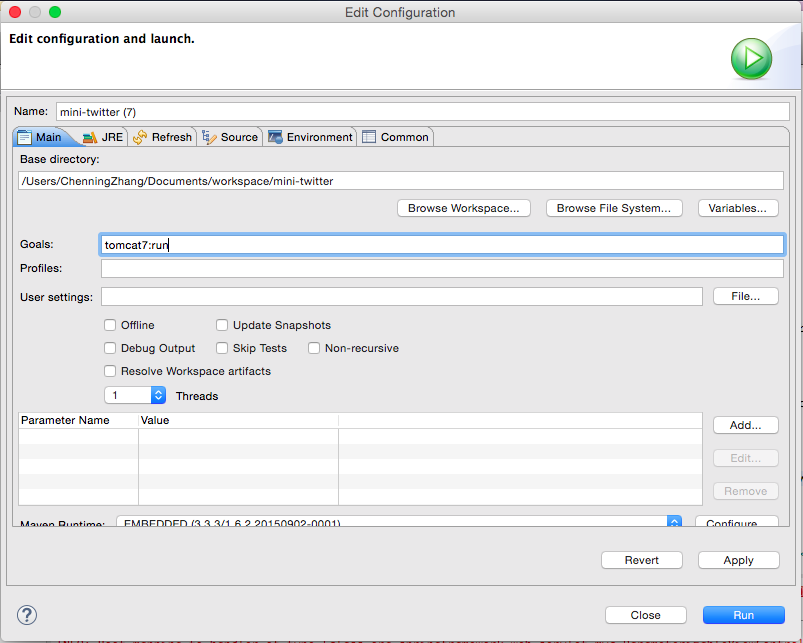This screenshot has width=803, height=643.
Task: Click the green window zoom button
Action: click(x=55, y=12)
